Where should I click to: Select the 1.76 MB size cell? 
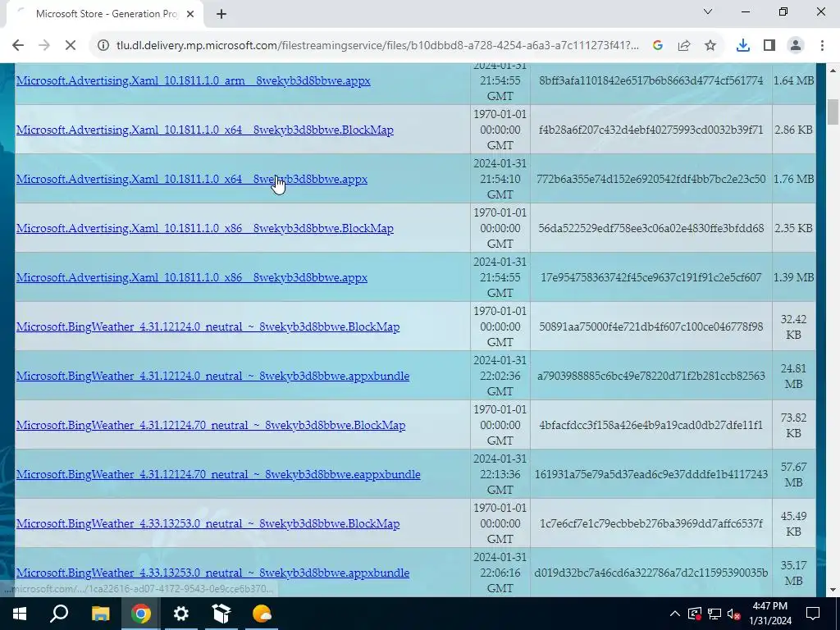click(x=793, y=179)
